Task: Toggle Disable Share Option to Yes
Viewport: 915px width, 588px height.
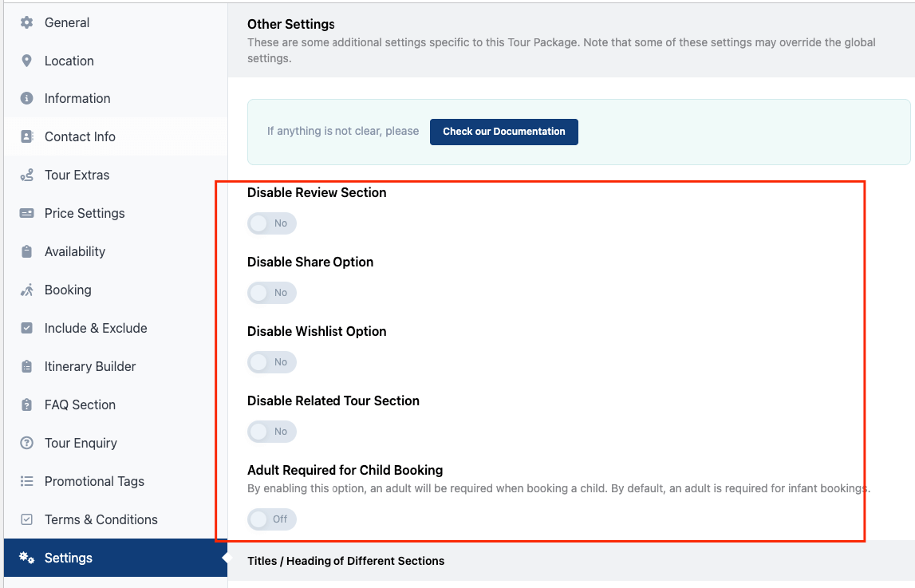Action: click(x=271, y=292)
